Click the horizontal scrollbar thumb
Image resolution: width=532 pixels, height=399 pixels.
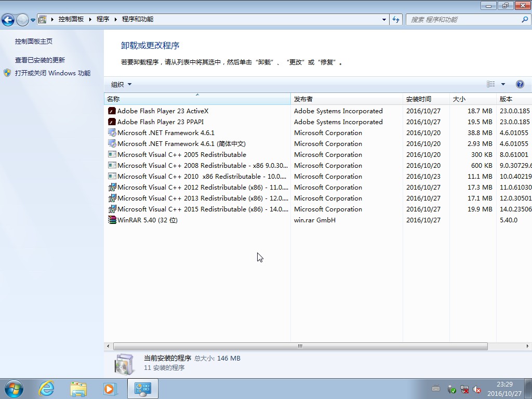300,346
